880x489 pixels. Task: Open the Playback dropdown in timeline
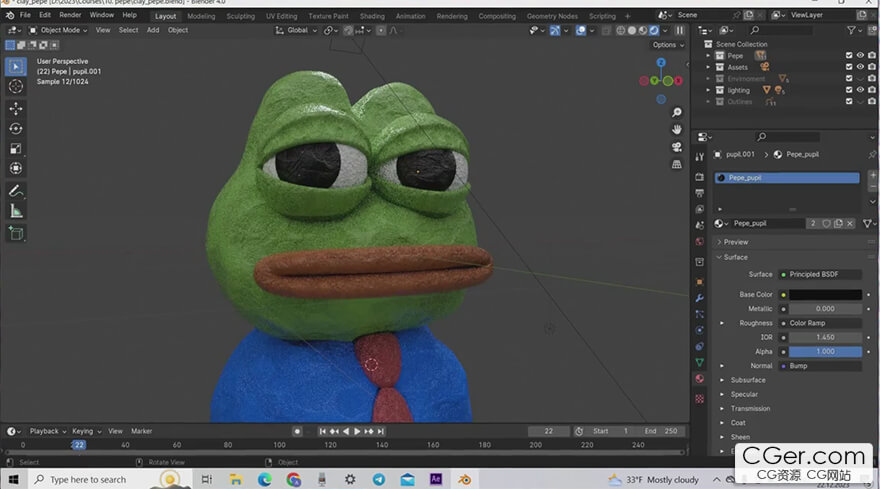coord(48,431)
